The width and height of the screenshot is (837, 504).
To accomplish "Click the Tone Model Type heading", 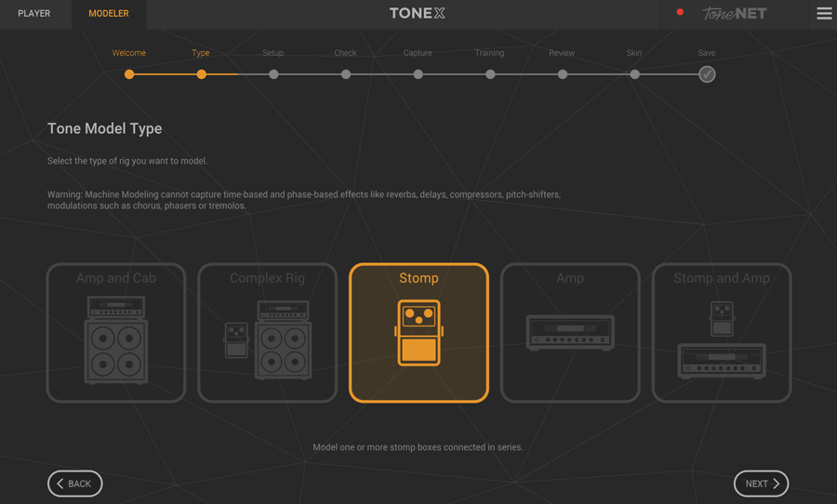I will point(104,128).
